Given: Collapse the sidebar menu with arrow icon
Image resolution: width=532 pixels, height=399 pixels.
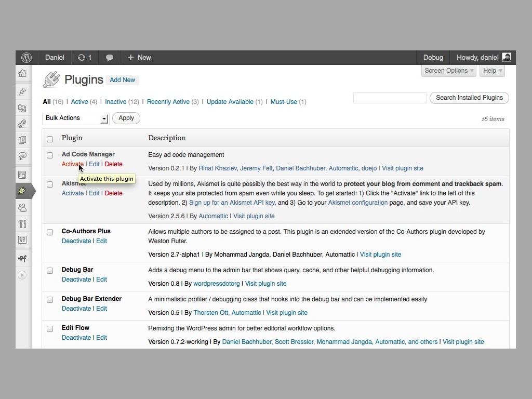Looking at the screenshot, I should 22,275.
